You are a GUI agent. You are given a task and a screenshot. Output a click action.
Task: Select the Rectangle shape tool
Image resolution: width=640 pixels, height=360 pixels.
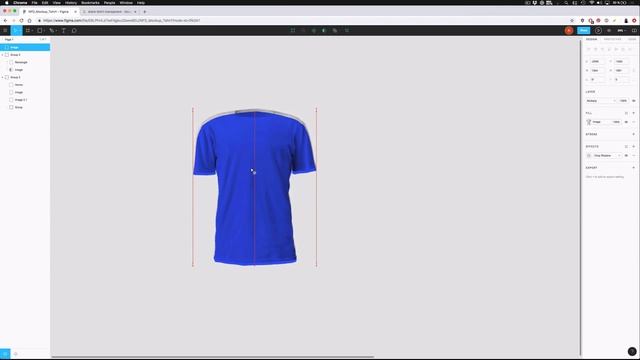tap(40, 31)
